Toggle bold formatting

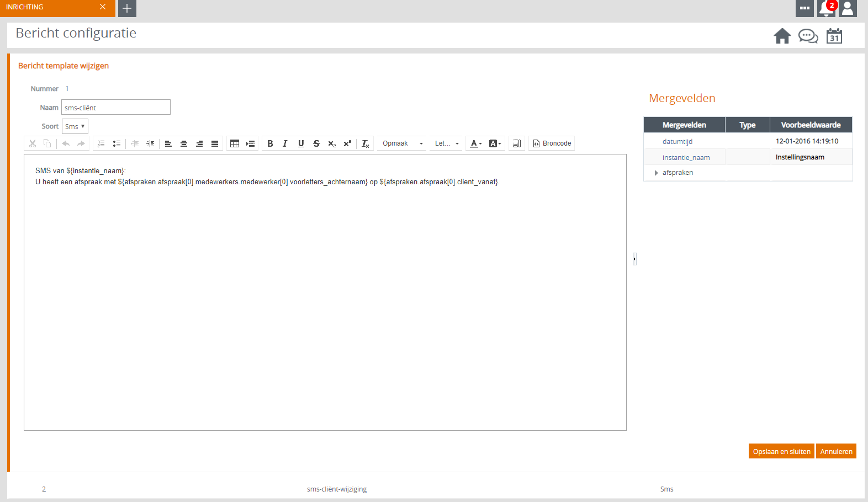pos(270,143)
